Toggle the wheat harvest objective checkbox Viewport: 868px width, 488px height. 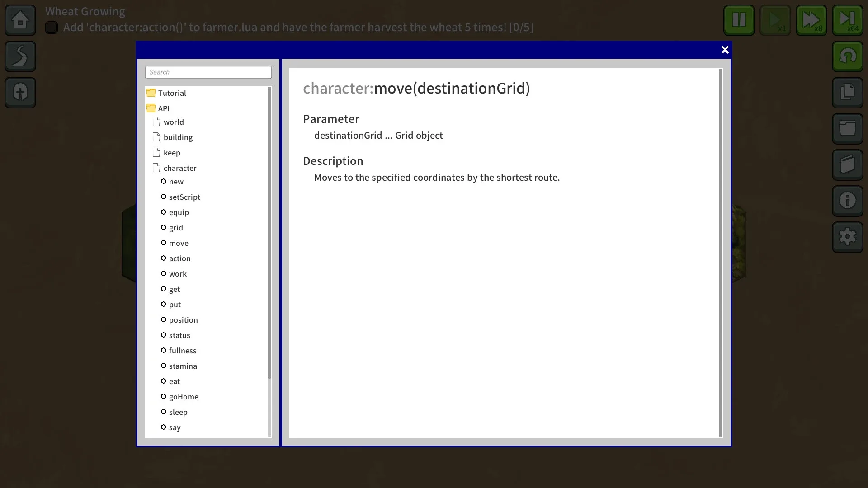tap(52, 28)
